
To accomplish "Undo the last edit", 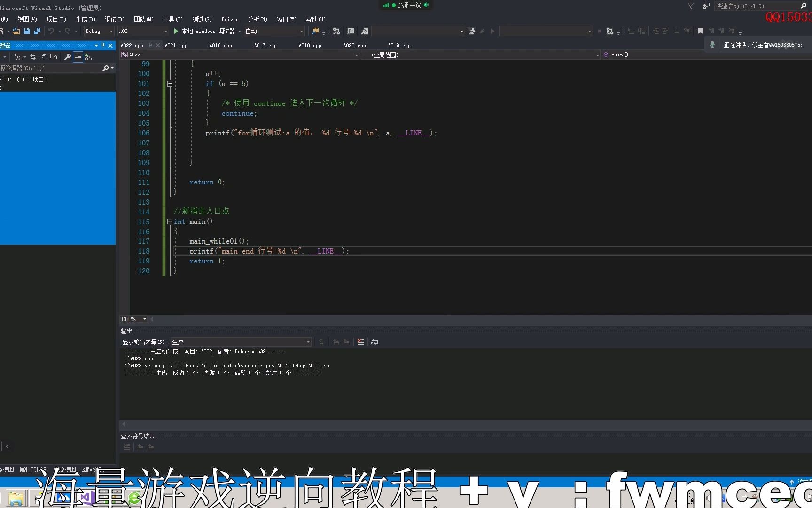I will pos(51,31).
